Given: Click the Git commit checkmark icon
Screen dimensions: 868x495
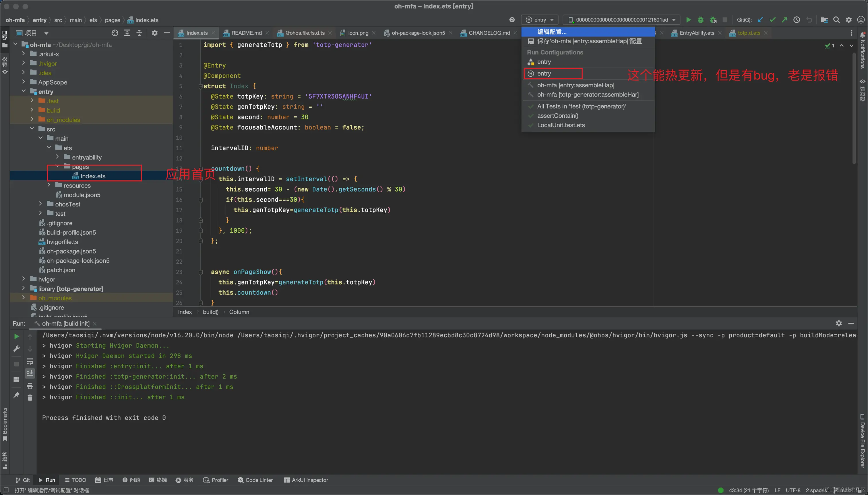Looking at the screenshot, I should click(x=772, y=20).
